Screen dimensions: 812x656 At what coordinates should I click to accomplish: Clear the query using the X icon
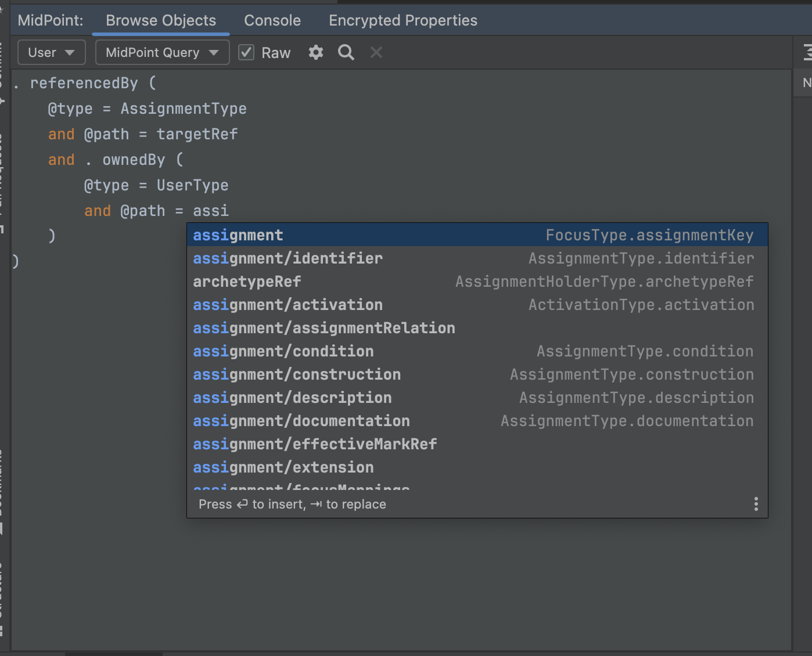point(376,52)
